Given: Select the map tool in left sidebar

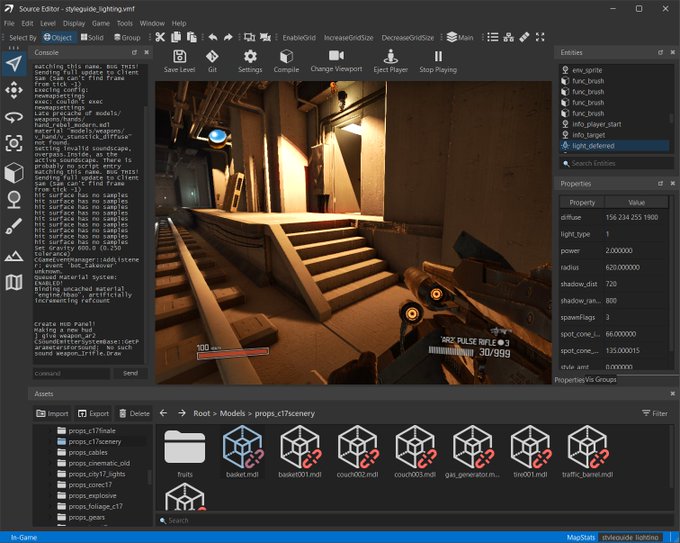Looking at the screenshot, I should pos(14,282).
